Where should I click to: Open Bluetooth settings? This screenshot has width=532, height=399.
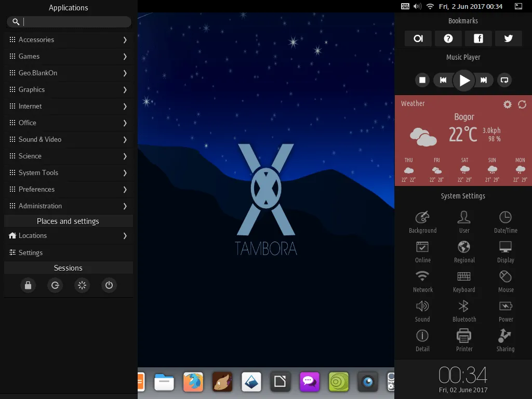pyautogui.click(x=464, y=311)
